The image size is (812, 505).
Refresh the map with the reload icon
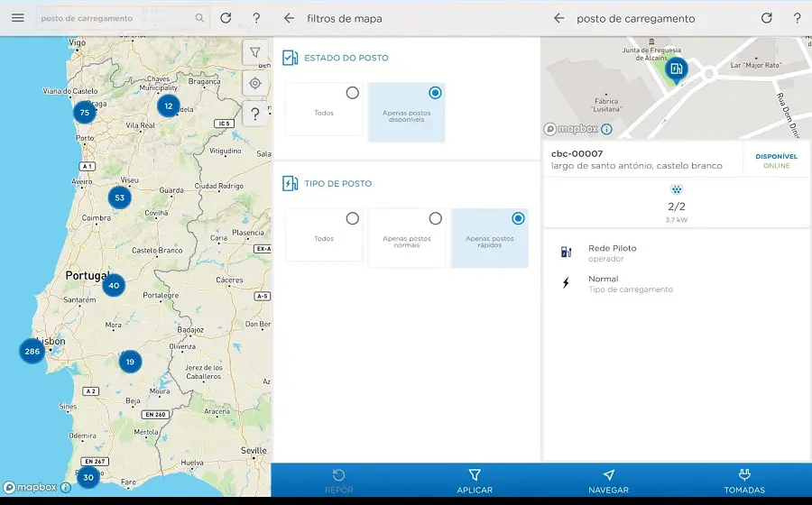tap(226, 18)
